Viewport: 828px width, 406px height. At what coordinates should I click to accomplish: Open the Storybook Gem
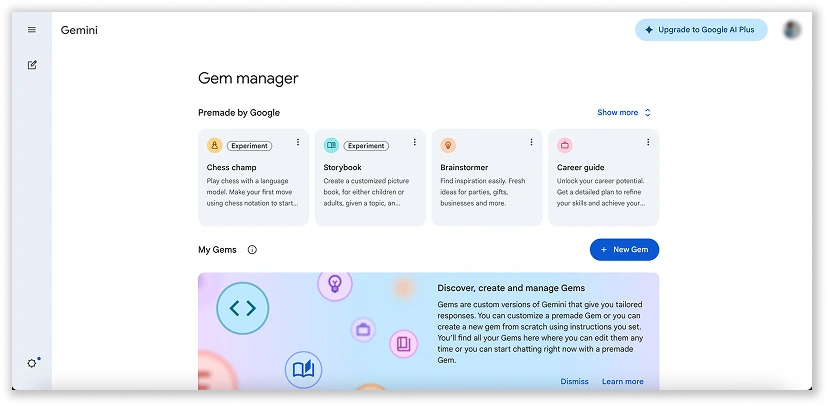coord(370,177)
